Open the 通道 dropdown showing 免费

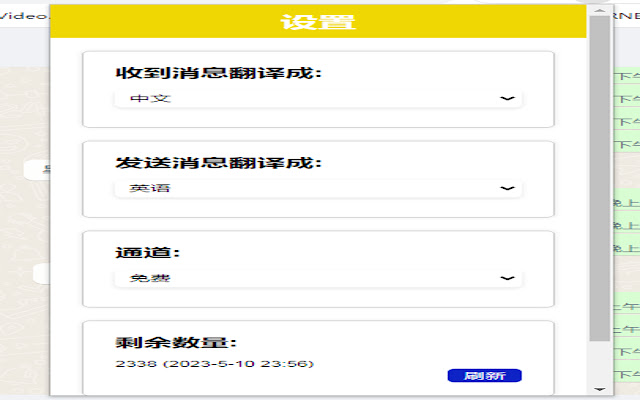[x=318, y=278]
